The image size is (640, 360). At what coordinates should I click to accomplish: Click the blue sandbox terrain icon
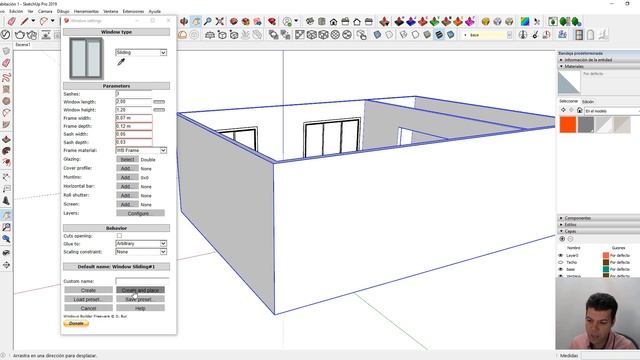tap(411, 22)
